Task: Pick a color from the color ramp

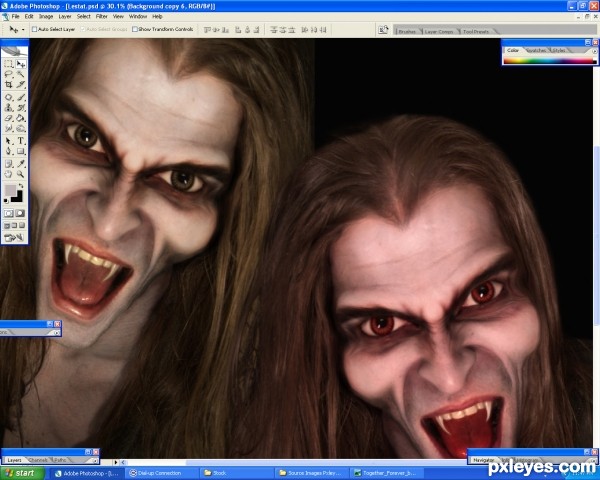Action: pos(550,60)
